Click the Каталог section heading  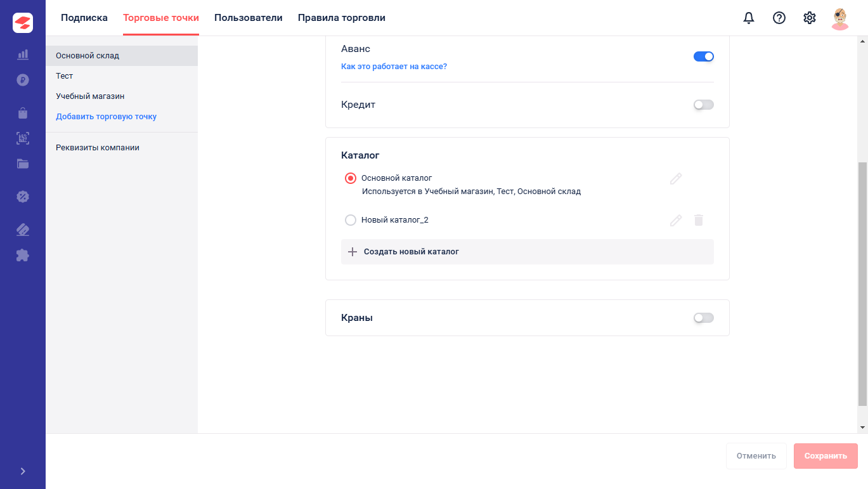point(360,155)
